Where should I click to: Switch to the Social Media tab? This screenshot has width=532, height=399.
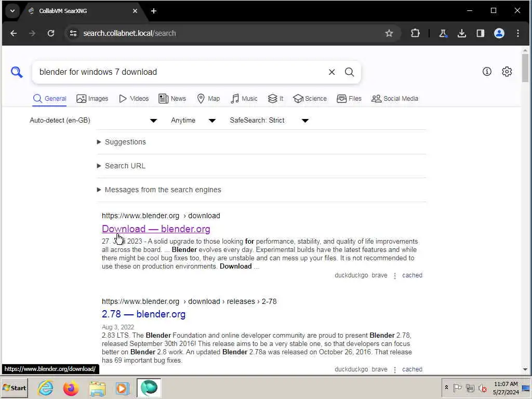(395, 99)
